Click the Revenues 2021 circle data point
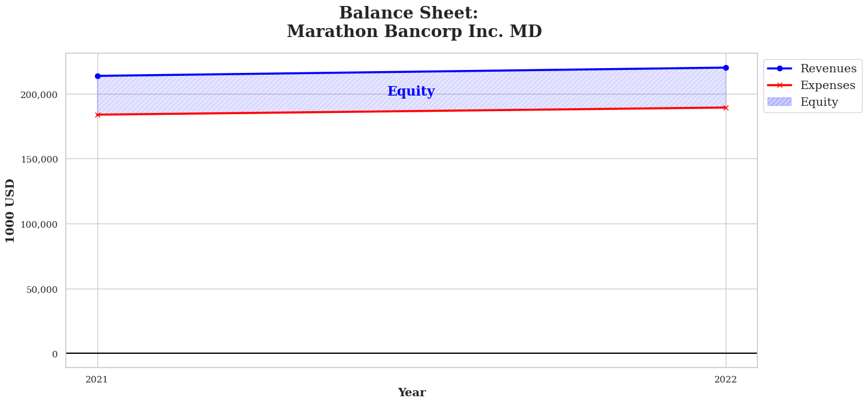 pyautogui.click(x=97, y=76)
